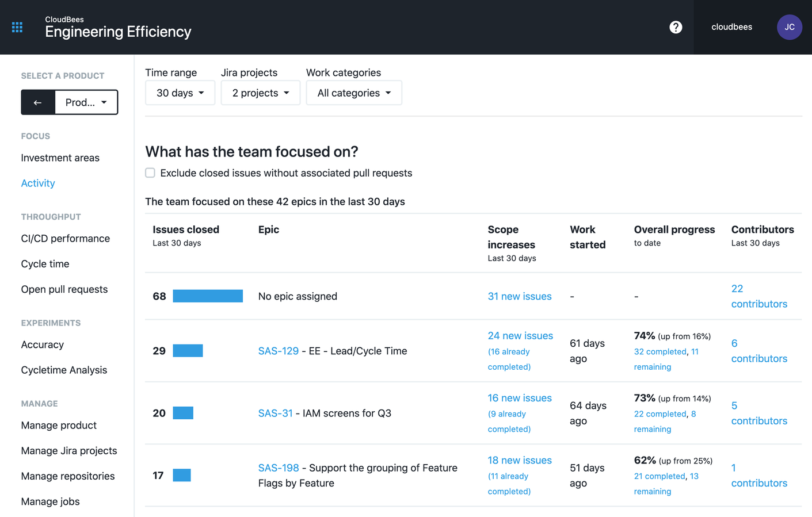This screenshot has height=517, width=812.
Task: View 1 contributors for SAS-198
Action: tap(759, 476)
